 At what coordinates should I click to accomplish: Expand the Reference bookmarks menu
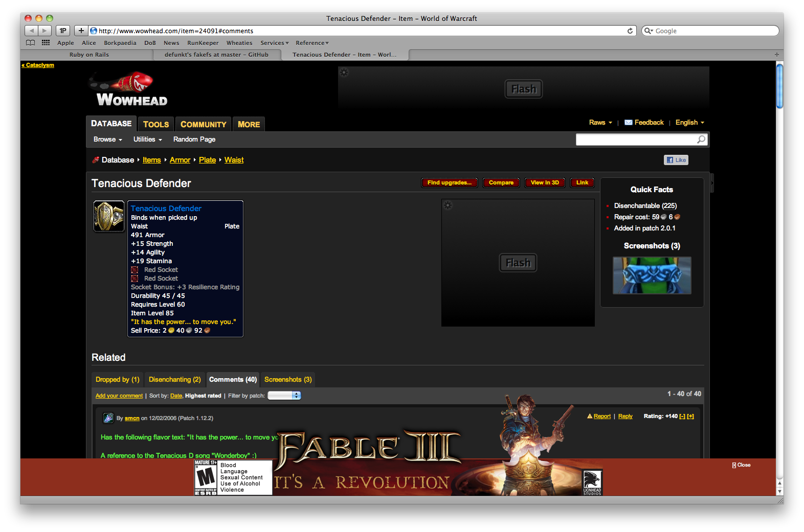[312, 43]
